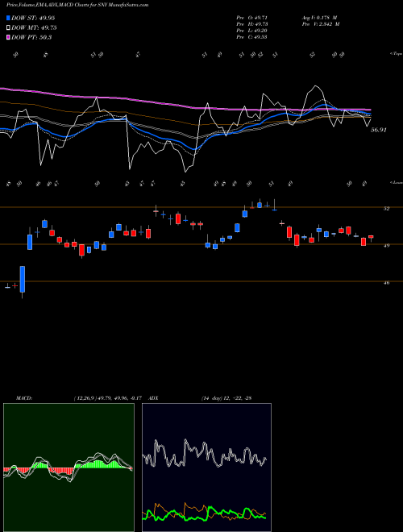This screenshot has height=532, width=403.
Task: Click the 49 price axis label
Action: tap(386, 245)
